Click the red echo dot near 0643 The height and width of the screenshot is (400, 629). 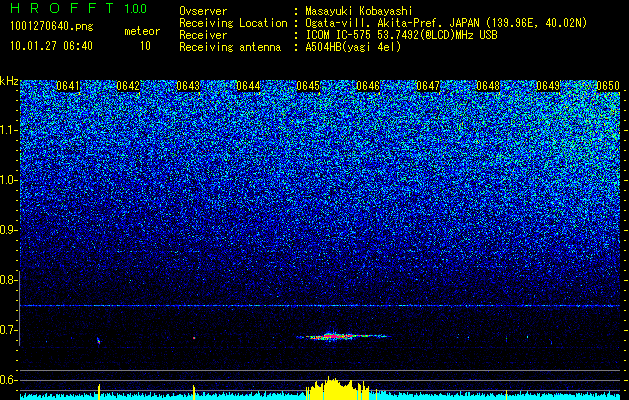194,338
